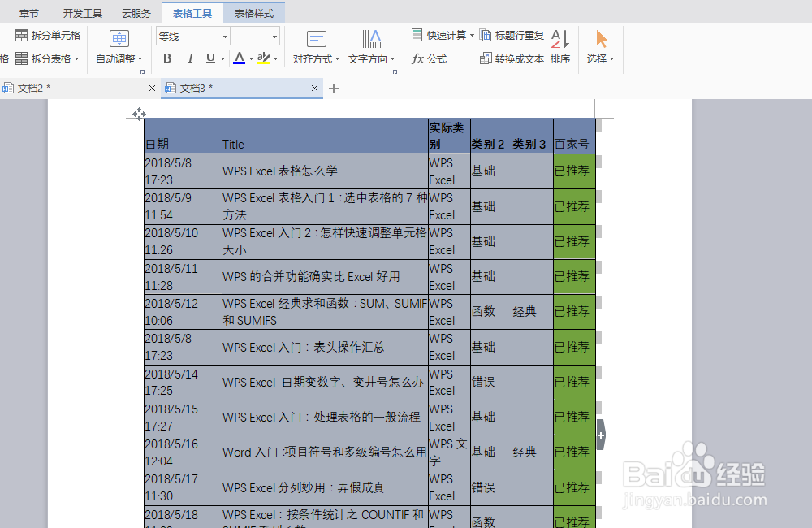Click the 实际类别 header cell
The image size is (812, 528).
click(x=450, y=136)
